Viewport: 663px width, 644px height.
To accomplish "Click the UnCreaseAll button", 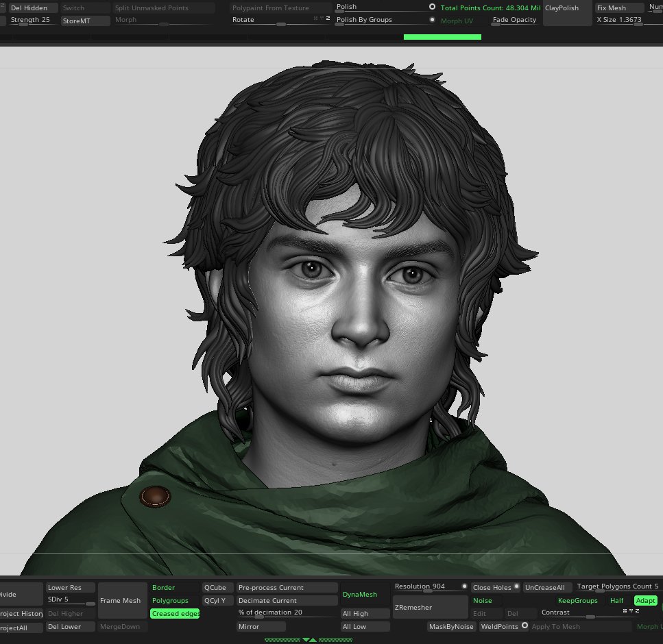I will click(547, 588).
